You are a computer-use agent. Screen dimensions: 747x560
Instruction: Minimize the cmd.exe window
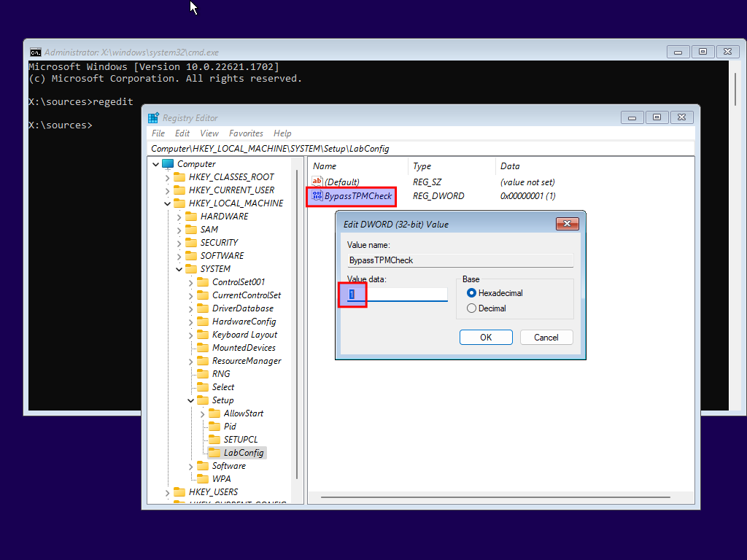[x=678, y=52]
